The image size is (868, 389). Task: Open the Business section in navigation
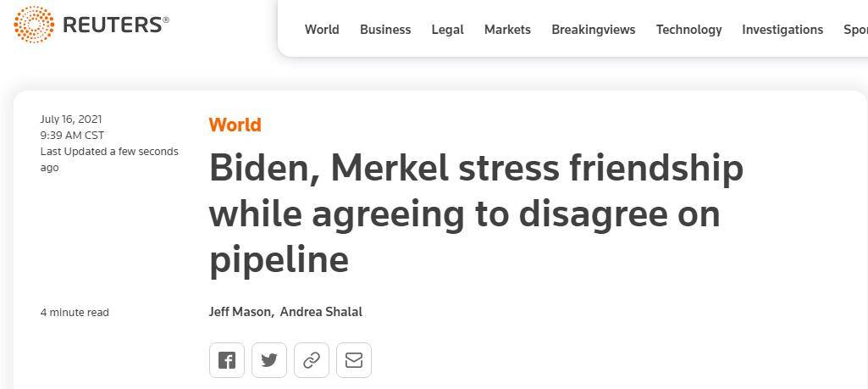tap(385, 30)
